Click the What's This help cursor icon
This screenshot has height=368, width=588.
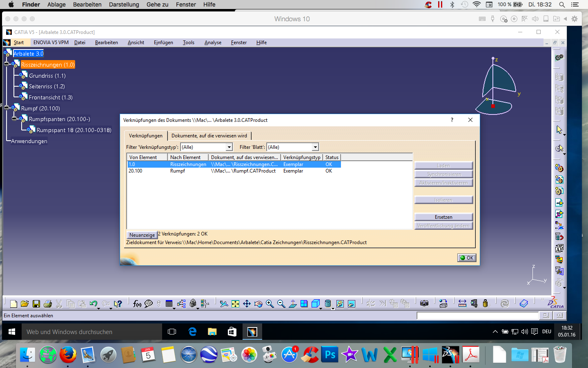118,303
